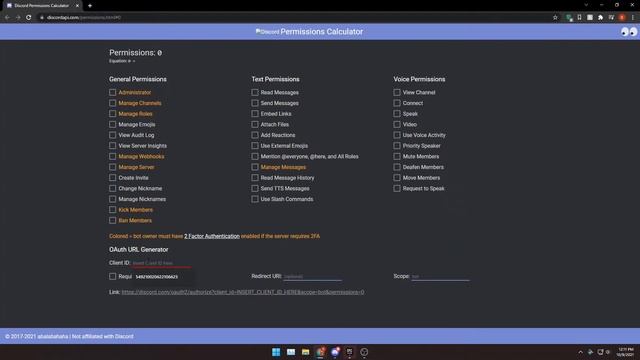Bookmark this page with the star icon
Viewport: 640px width, 360px height.
[x=555, y=18]
